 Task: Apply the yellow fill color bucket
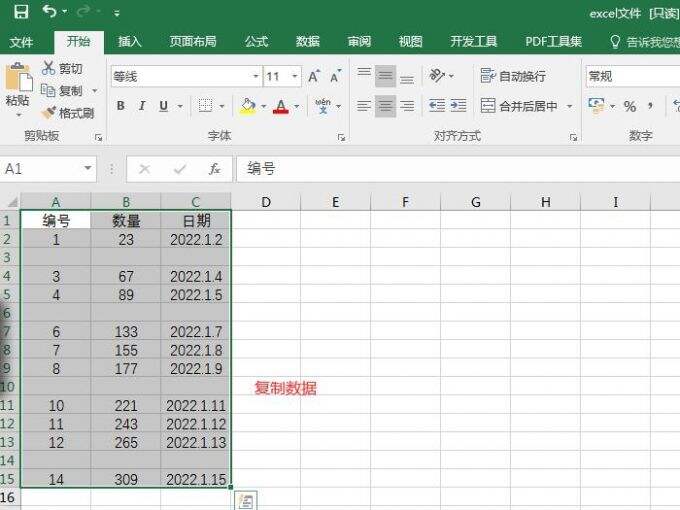247,106
